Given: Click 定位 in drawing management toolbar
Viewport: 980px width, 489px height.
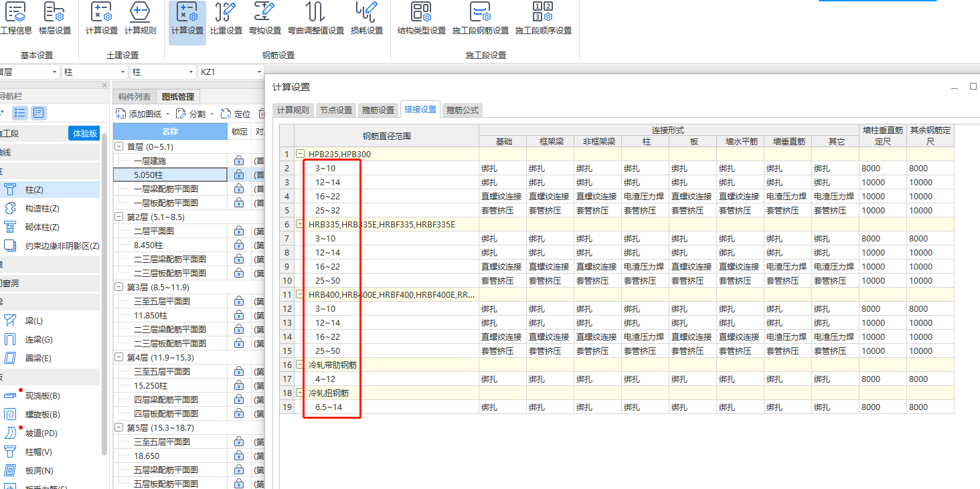Looking at the screenshot, I should point(236,114).
